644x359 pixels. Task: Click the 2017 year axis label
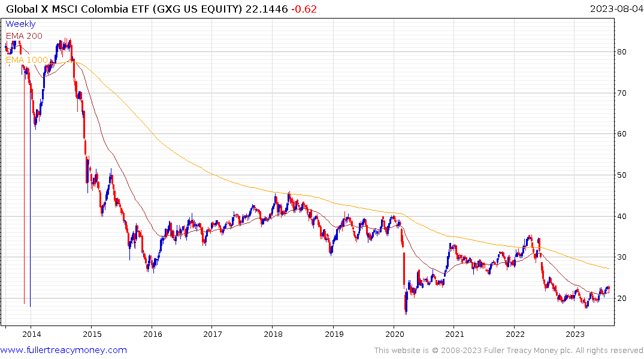coord(213,334)
